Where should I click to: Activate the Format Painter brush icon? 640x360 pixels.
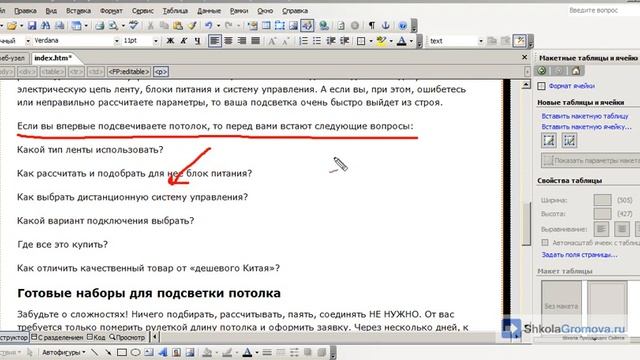(192, 26)
